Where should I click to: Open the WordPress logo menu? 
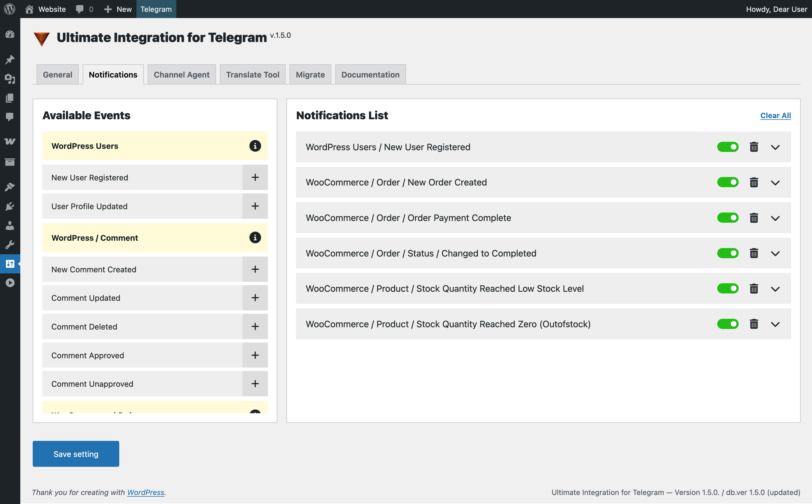10,9
